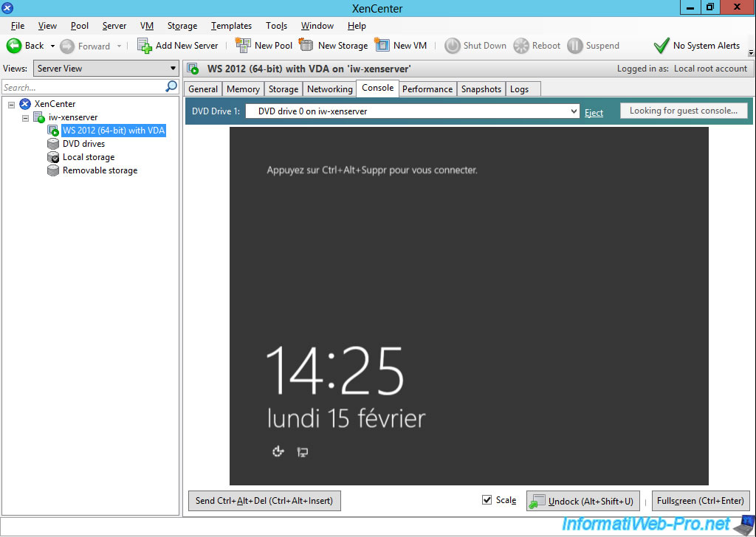Click the Console tab
The image size is (756, 537).
point(377,88)
